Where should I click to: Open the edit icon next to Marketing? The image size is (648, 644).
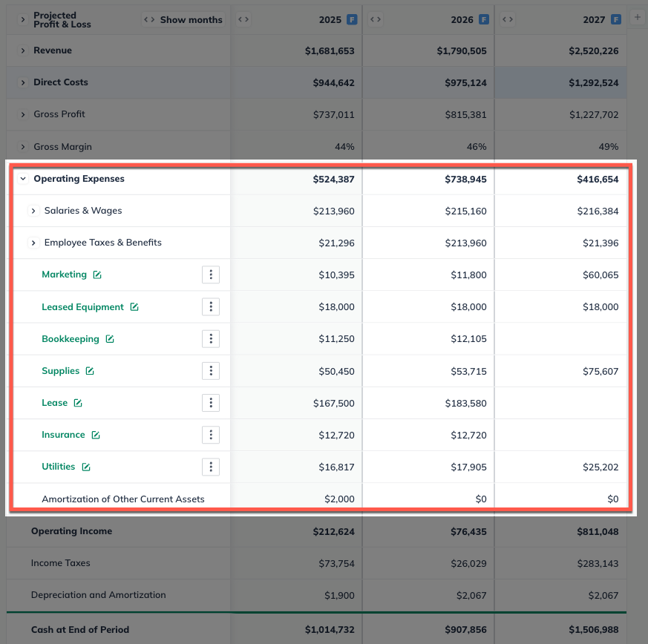coord(97,275)
